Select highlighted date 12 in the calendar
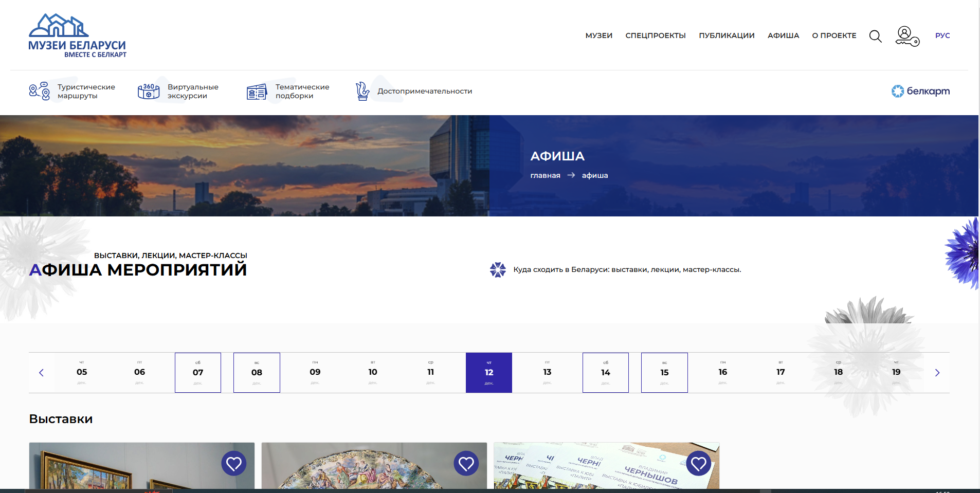 489,373
